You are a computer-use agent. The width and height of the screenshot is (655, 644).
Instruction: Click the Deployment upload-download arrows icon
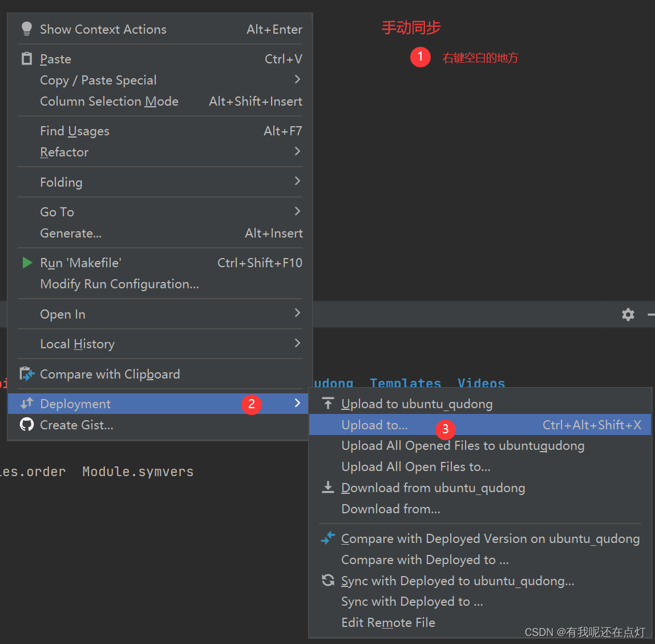[27, 404]
